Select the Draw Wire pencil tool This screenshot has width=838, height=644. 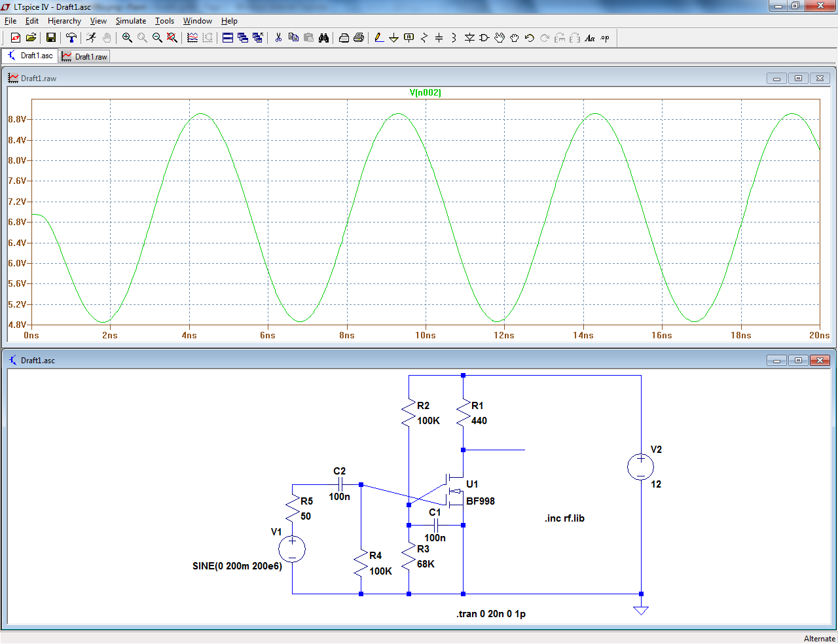click(379, 38)
